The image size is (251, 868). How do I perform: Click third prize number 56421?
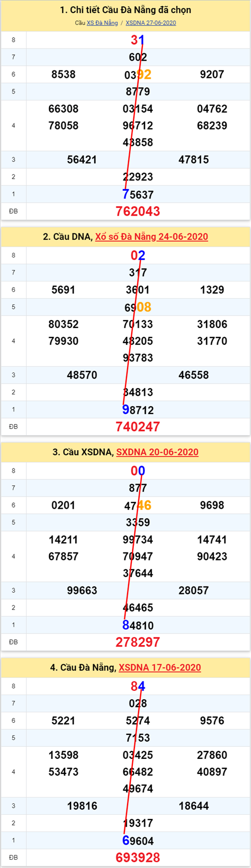[x=82, y=160]
